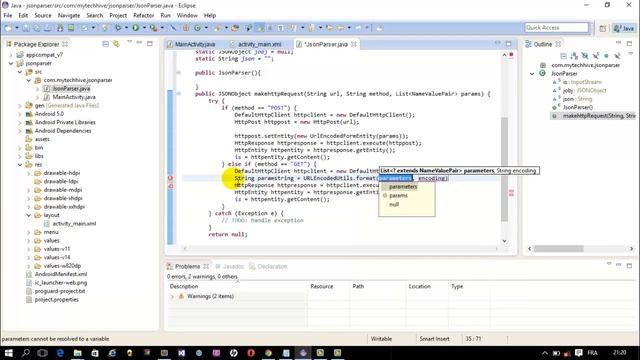Select AndroidManifest.xml in Package Explorer

(x=61, y=274)
